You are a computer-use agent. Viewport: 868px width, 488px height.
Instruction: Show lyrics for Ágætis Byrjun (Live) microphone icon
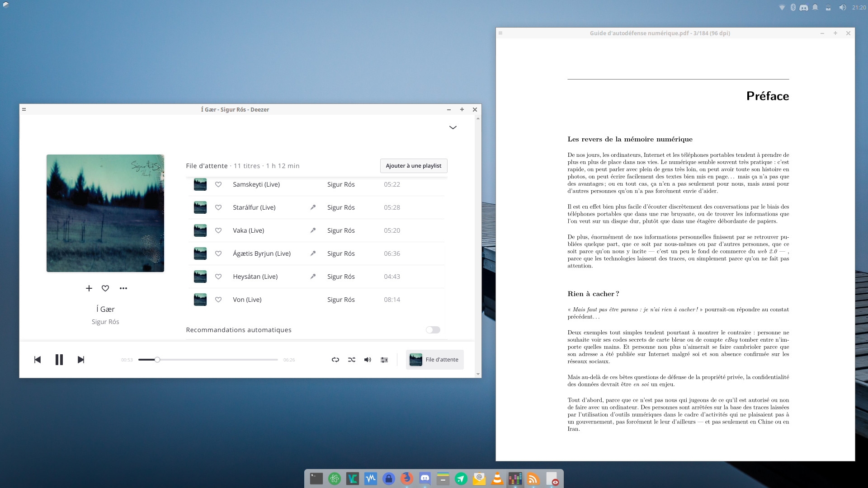click(x=313, y=253)
